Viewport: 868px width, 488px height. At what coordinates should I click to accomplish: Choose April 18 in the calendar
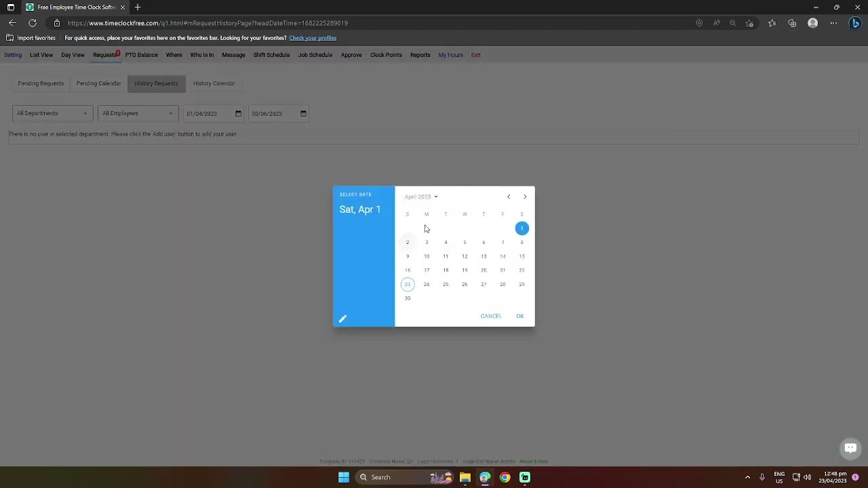pyautogui.click(x=446, y=270)
